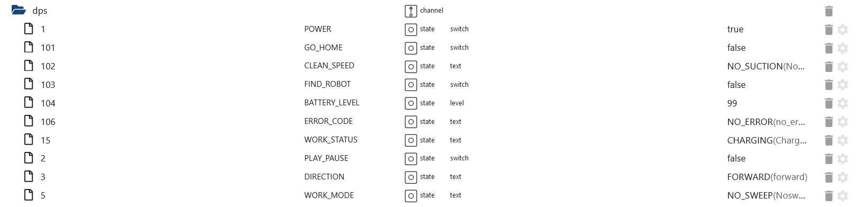Viewport: 868px width, 207px height.
Task: Open settings gear for GO_HOME state
Action: point(843,48)
